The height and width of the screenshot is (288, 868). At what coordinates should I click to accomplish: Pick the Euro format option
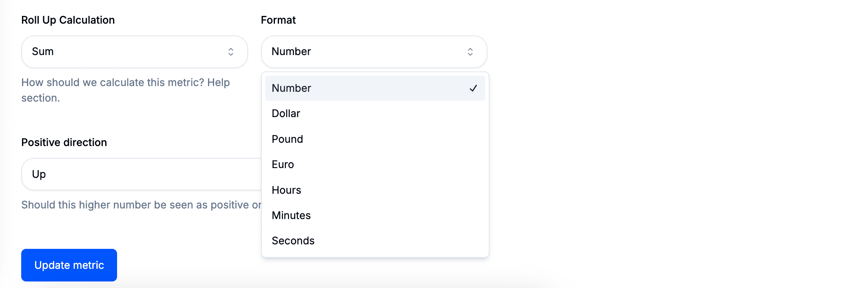pos(283,164)
